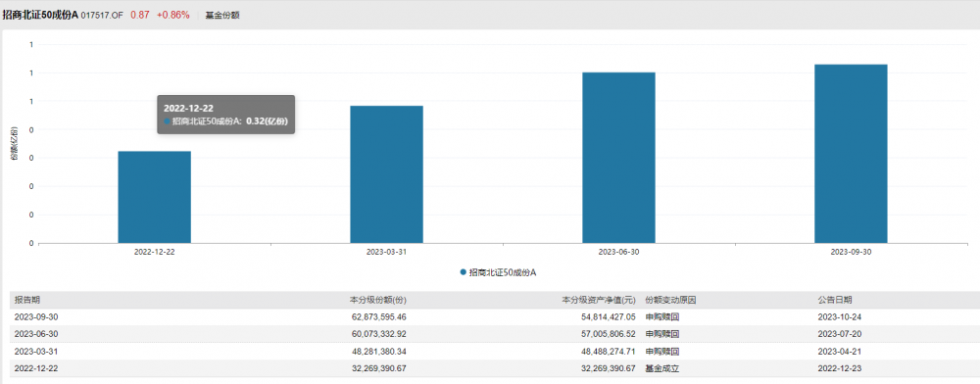980x384 pixels.
Task: Click the 基金成立 reason cell
Action: point(661,368)
